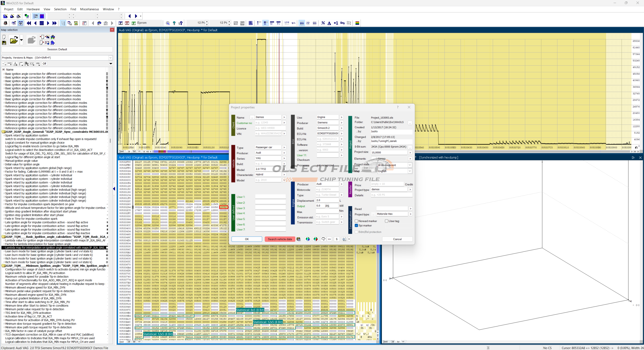Click OK in Project properties dialog

tap(247, 239)
